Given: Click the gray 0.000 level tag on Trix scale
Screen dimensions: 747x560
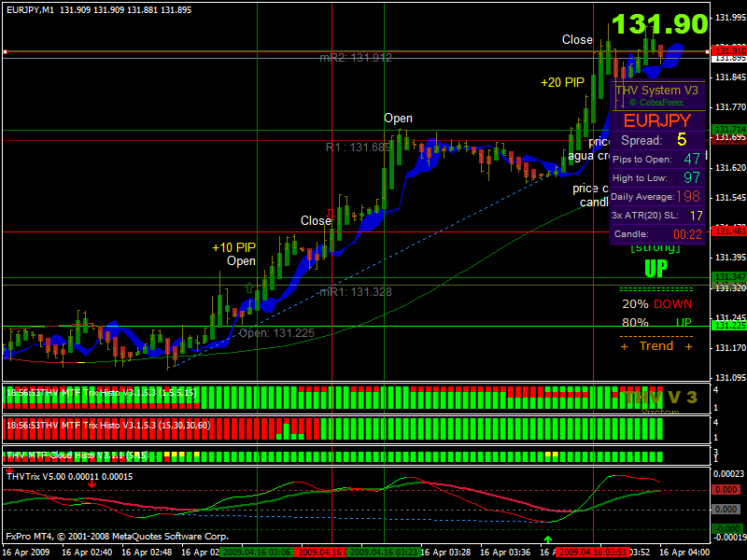Looking at the screenshot, I should [726, 509].
